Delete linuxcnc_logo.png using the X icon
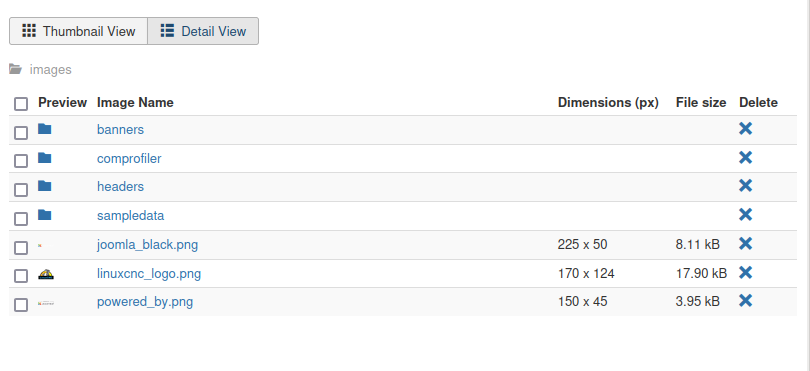 745,272
